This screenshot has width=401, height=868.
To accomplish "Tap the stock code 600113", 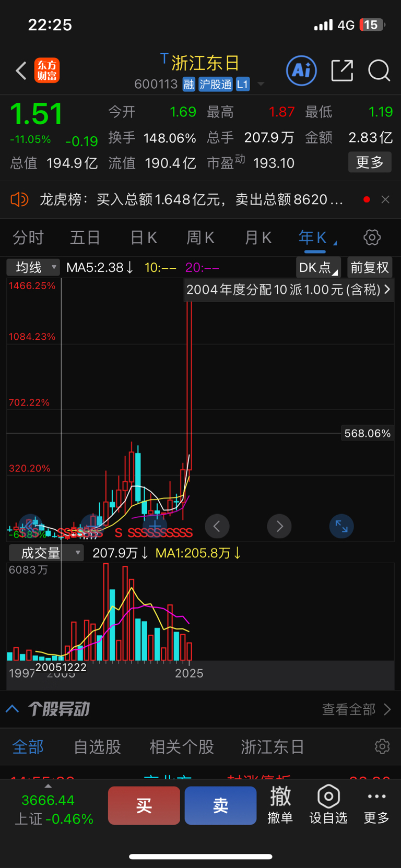I will 156,85.
